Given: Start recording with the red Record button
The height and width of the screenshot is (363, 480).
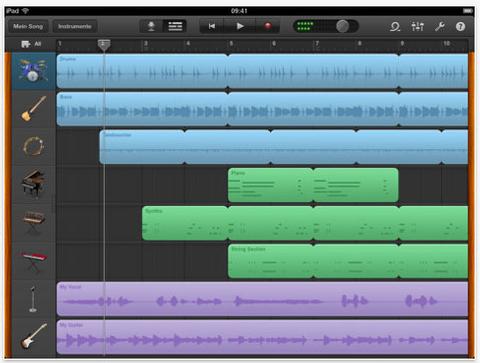Looking at the screenshot, I should (268, 26).
